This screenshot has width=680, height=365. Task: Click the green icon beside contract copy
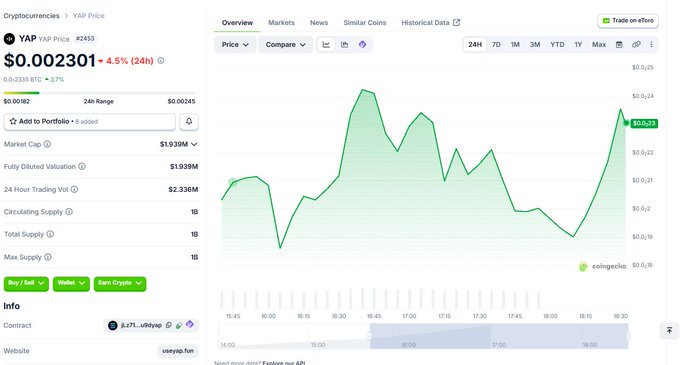tap(179, 325)
